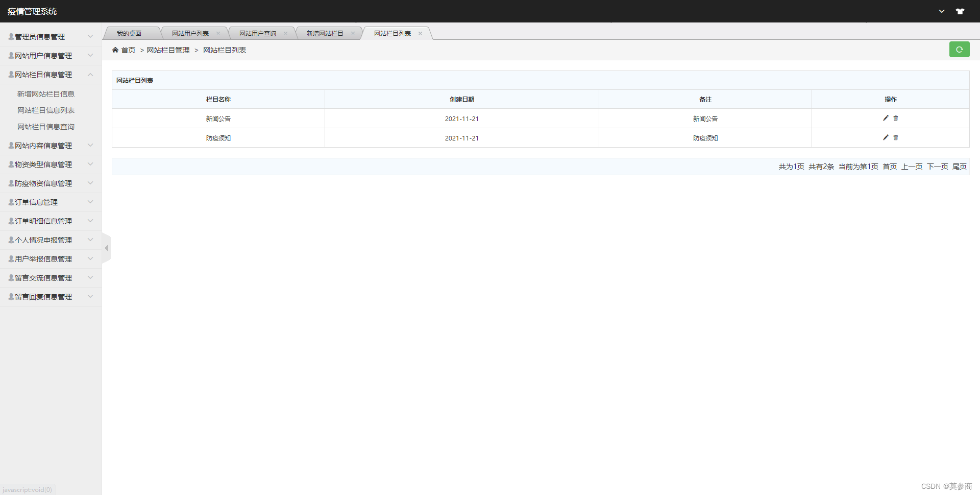Switch to the 我的桌面 tab
Image resolution: width=980 pixels, height=495 pixels.
point(129,34)
